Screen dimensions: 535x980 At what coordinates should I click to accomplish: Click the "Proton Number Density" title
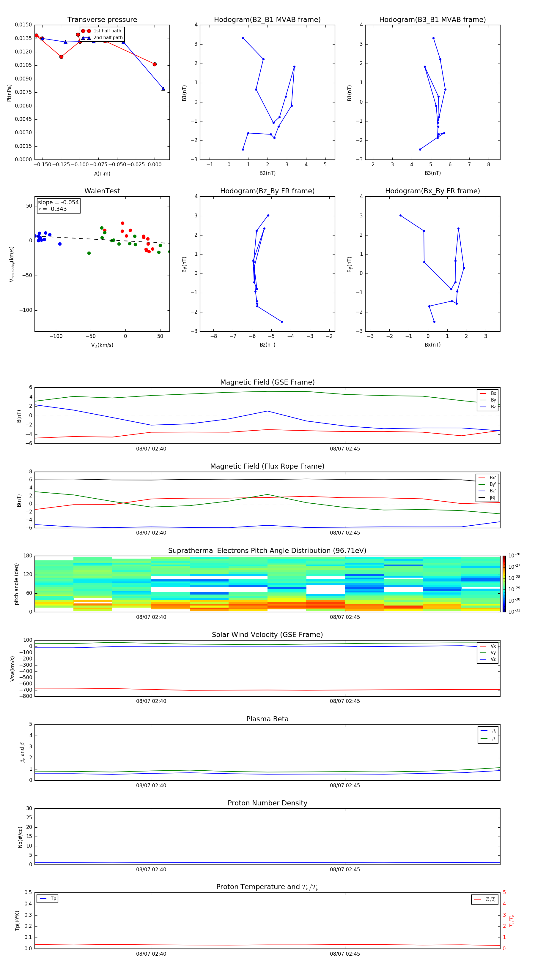click(x=267, y=803)
